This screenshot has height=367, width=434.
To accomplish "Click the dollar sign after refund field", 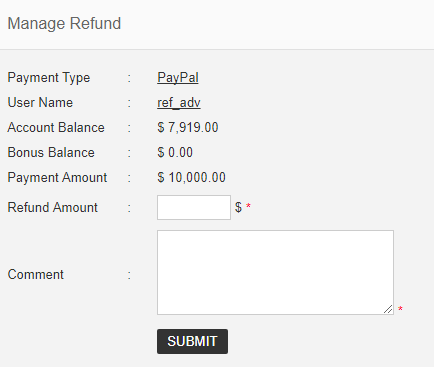I will [238, 207].
